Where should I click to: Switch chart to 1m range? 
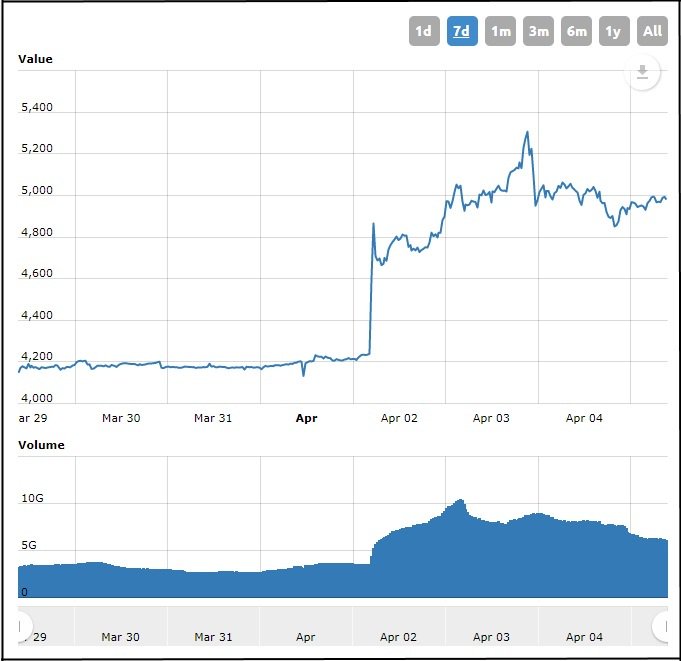coord(500,31)
